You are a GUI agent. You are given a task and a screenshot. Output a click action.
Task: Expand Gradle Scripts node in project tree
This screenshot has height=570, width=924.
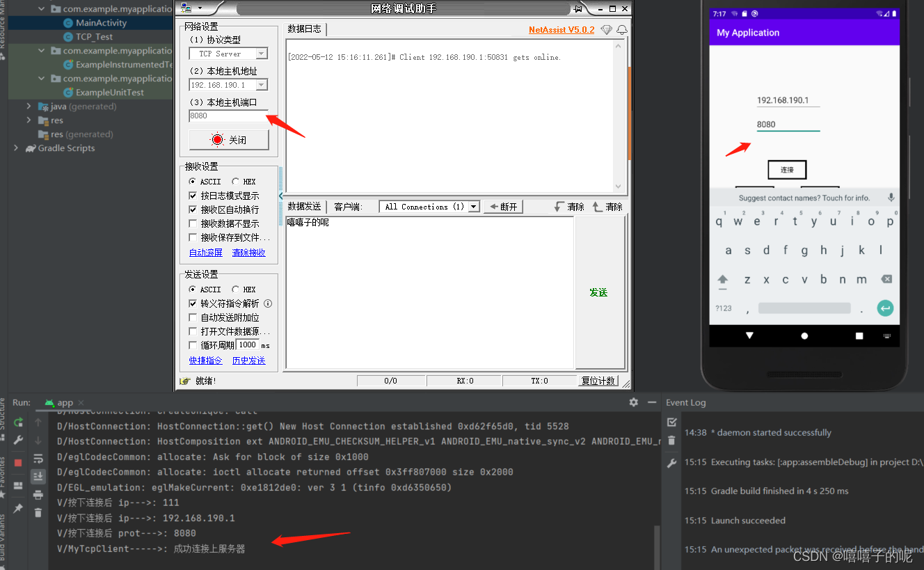16,148
